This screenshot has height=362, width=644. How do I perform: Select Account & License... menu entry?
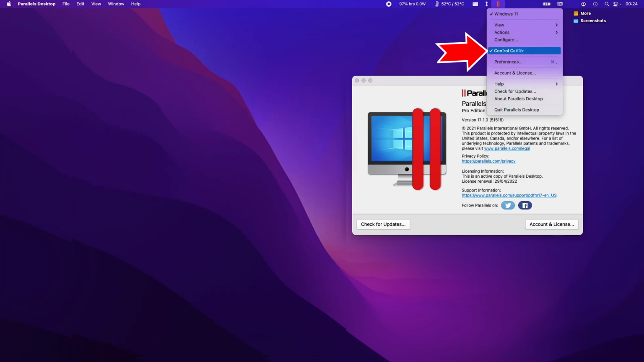click(x=525, y=73)
